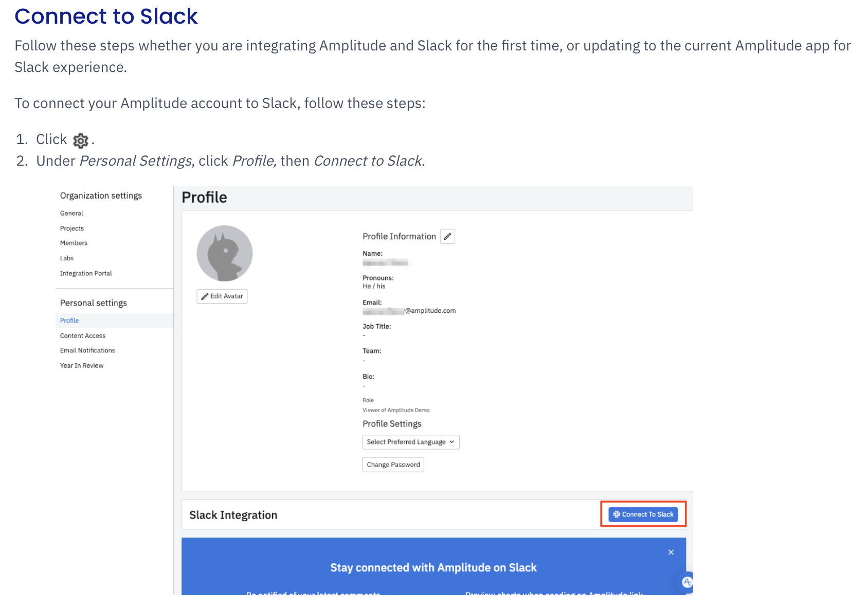868x603 pixels.
Task: Open Labs from the sidebar
Action: click(x=67, y=258)
